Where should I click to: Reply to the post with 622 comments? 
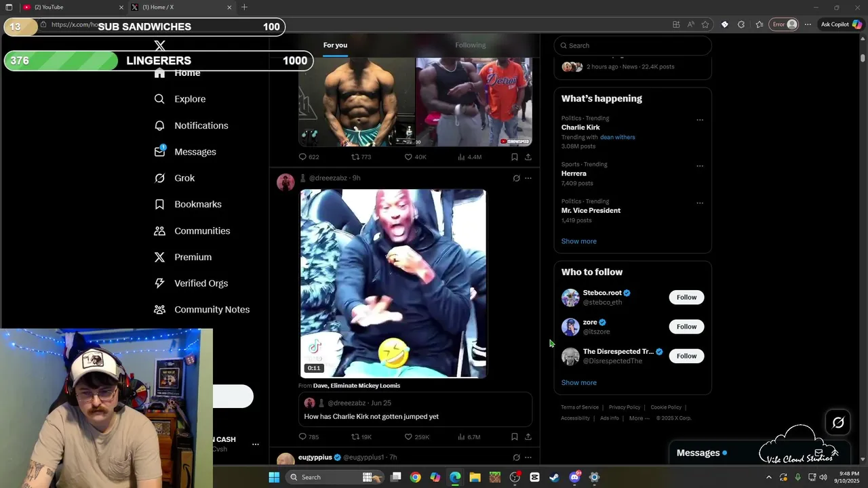click(309, 157)
